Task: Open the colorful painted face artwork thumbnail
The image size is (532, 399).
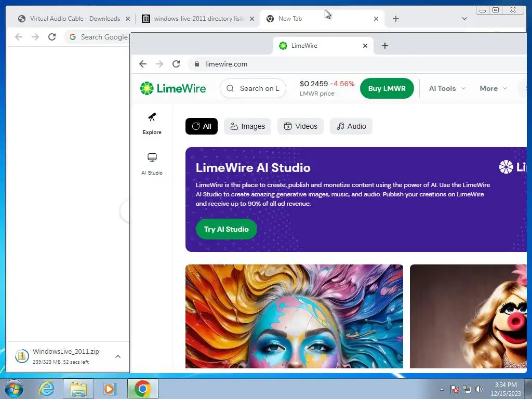Action: coord(294,316)
